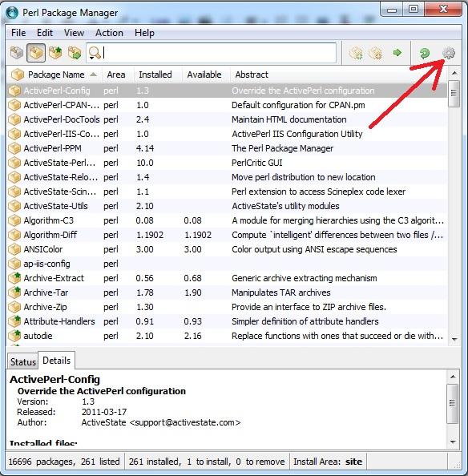Select the ActivePerl-Config package row
468x476 pixels.
pyautogui.click(x=227, y=91)
